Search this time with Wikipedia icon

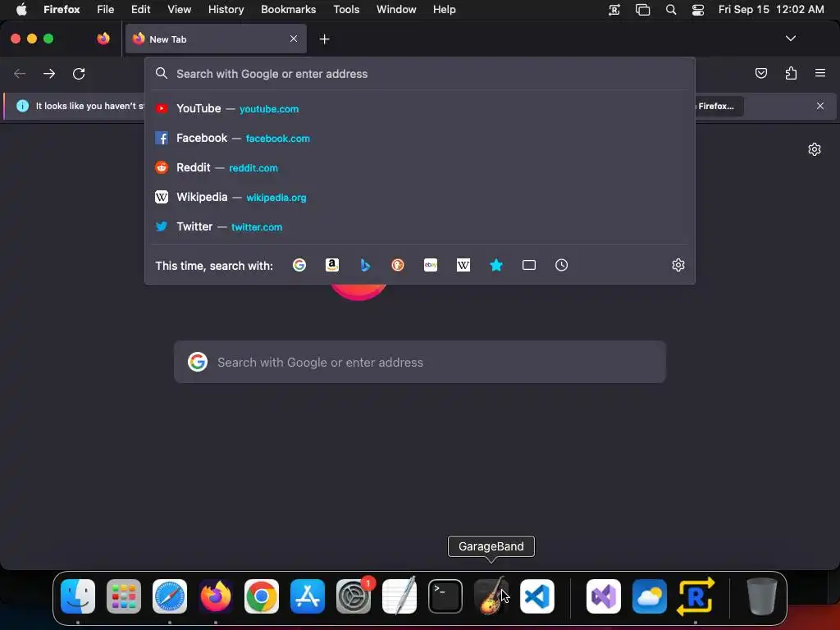click(x=463, y=265)
